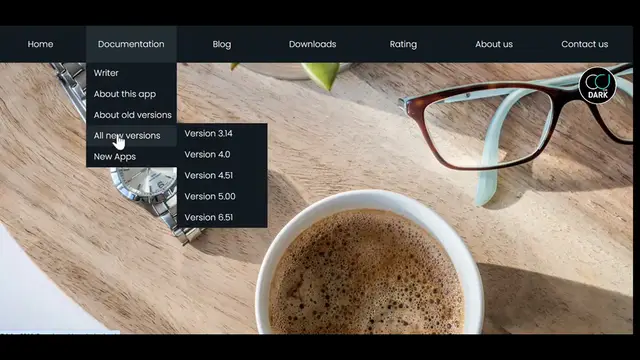The image size is (640, 360).
Task: Open the About us page
Action: (494, 44)
